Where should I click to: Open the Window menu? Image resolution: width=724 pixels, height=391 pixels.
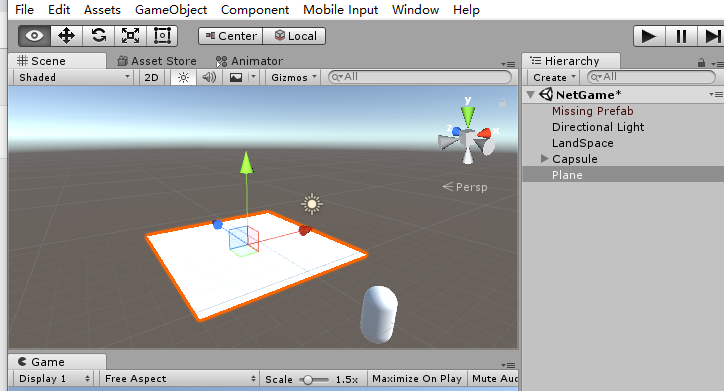coord(415,10)
